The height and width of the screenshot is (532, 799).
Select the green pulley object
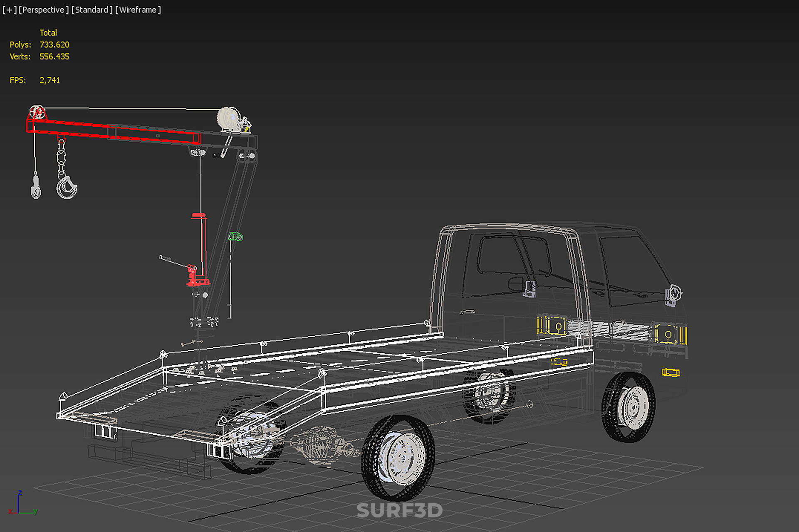click(235, 237)
